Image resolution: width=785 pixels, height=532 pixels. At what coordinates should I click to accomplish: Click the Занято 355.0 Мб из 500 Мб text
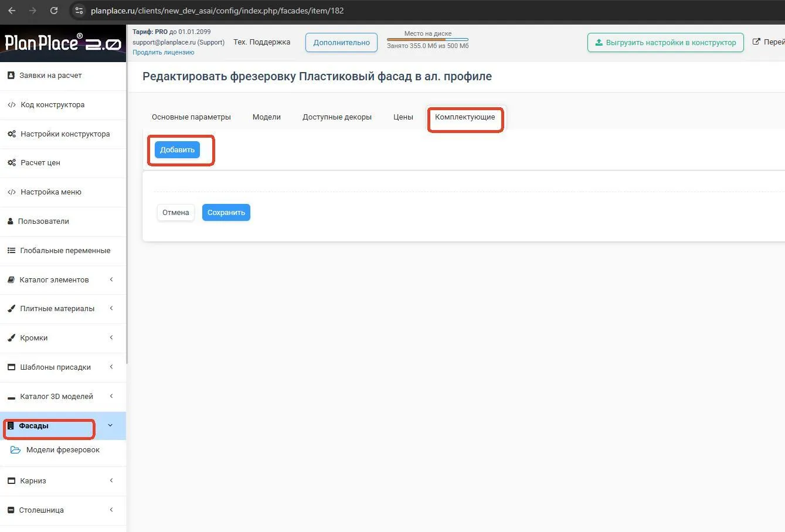(x=427, y=46)
